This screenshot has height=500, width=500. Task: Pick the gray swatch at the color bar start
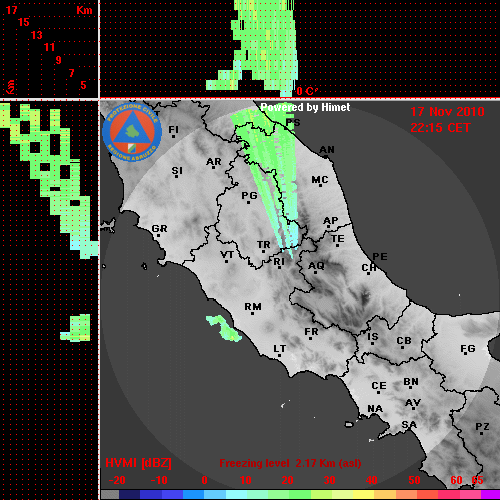tap(110, 495)
